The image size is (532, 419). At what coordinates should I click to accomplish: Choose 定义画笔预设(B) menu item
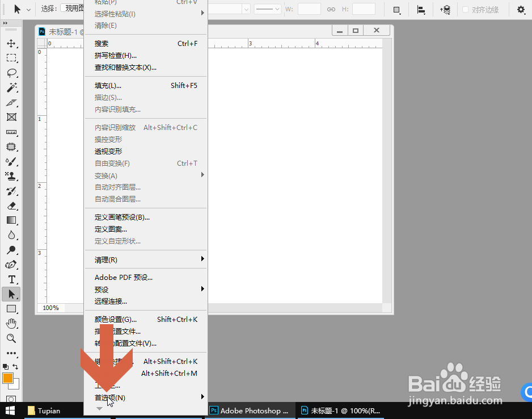(146, 217)
